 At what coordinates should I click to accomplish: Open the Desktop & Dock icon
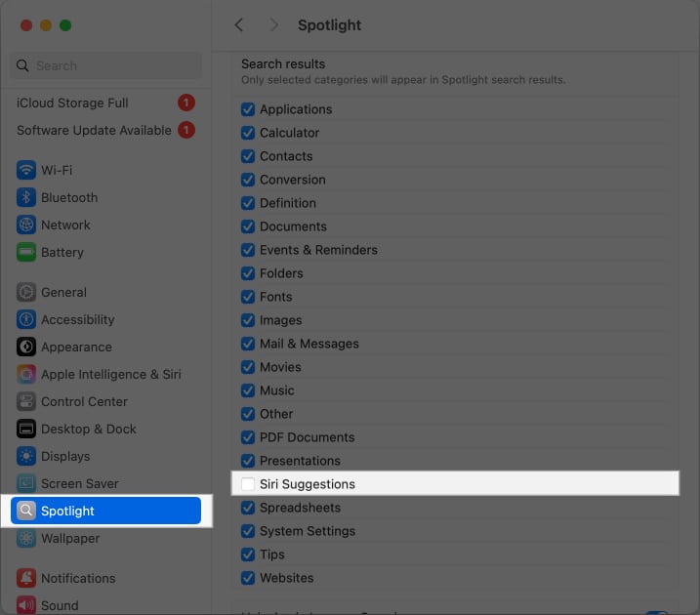(x=26, y=429)
